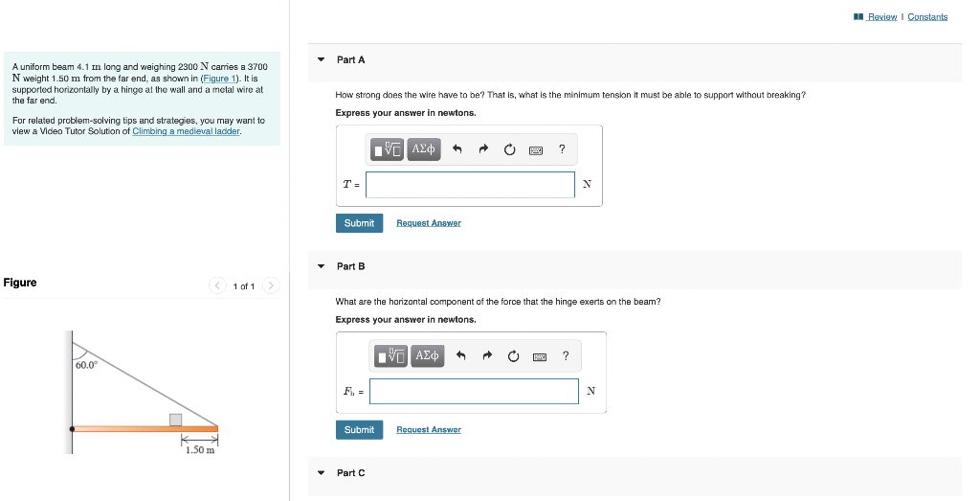Open Greek symbols button in Part B toolbar
980x501 pixels.
(x=428, y=356)
